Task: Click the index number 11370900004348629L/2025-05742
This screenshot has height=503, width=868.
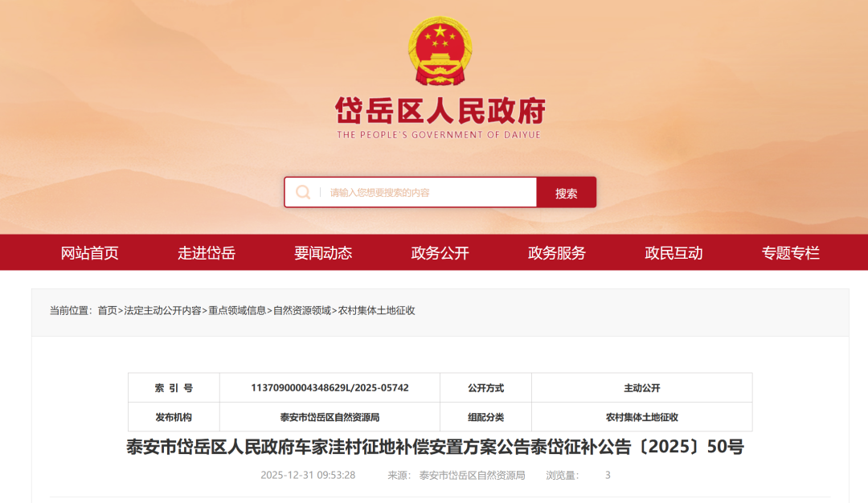Action: point(330,387)
